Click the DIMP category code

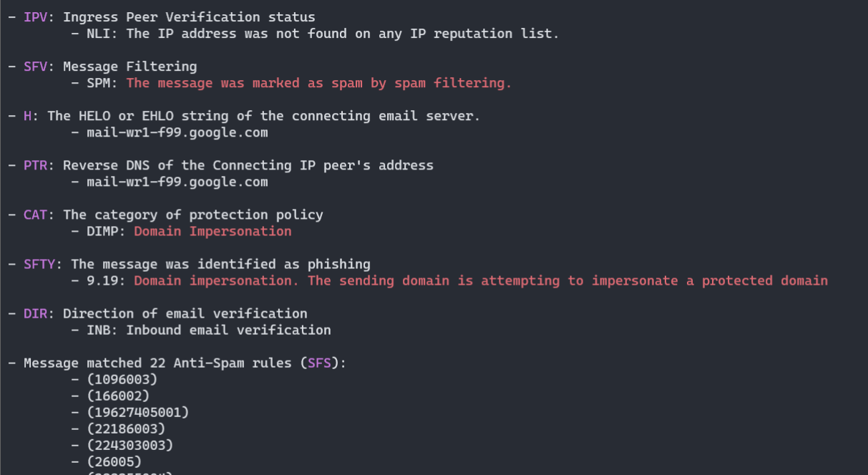tap(102, 231)
